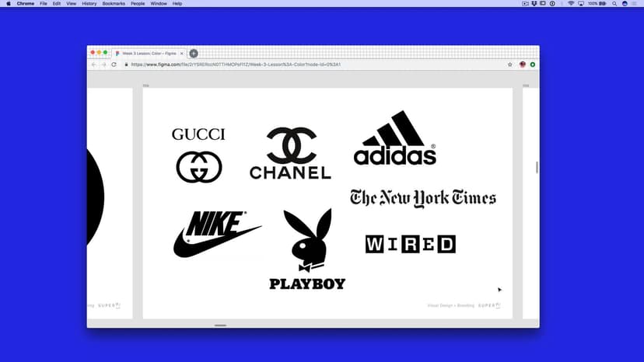Open the Help menu
This screenshot has width=644, height=362.
point(177,3)
